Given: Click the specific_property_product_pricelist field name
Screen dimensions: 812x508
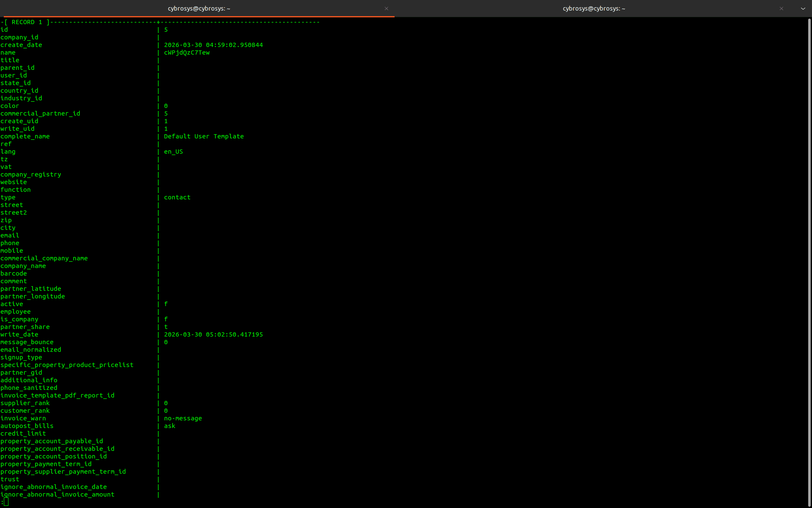Looking at the screenshot, I should (67, 365).
